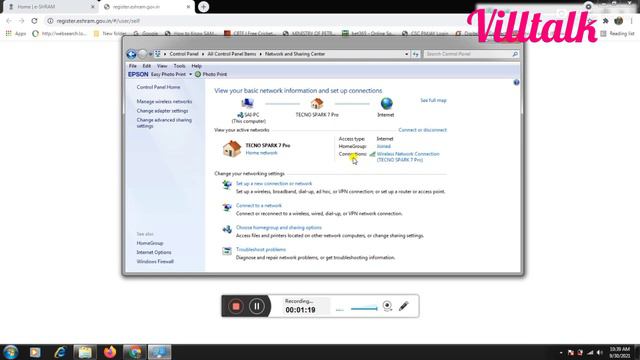640x360 pixels.
Task: Adjust the recorder volume slider
Action: [364, 309]
